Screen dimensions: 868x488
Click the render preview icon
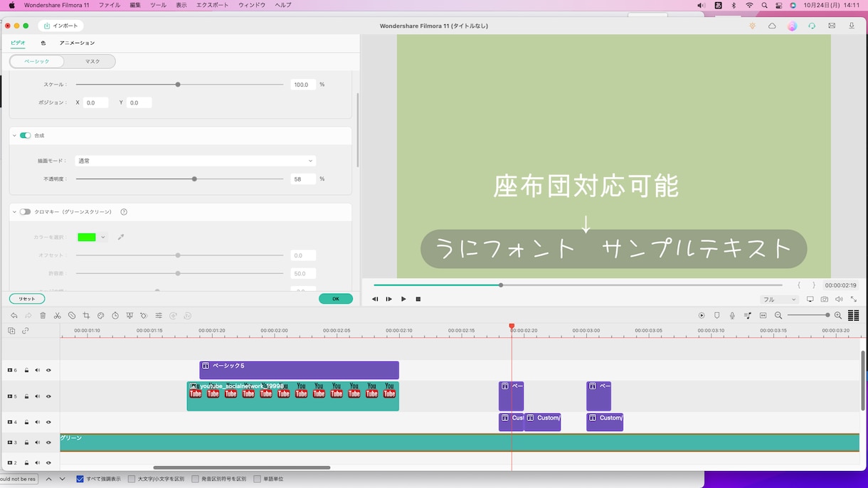point(702,316)
